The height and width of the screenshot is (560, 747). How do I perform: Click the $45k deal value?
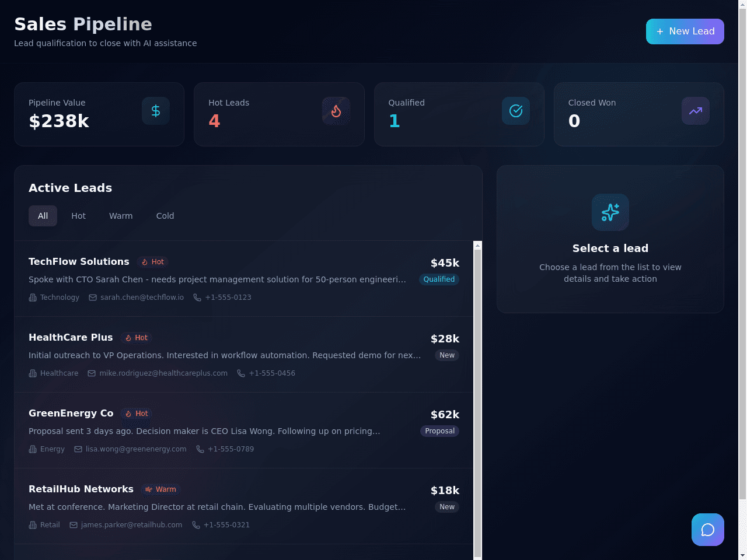(x=445, y=263)
